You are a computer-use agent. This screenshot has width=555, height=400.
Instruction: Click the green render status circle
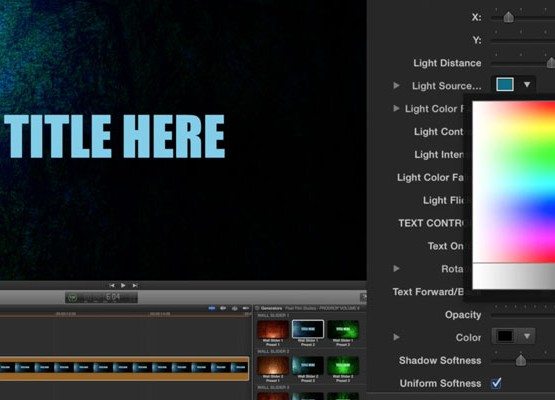click(72, 298)
